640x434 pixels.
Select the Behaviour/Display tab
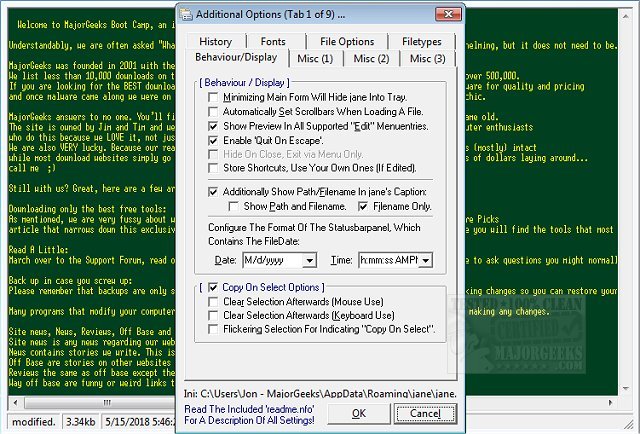coord(236,57)
